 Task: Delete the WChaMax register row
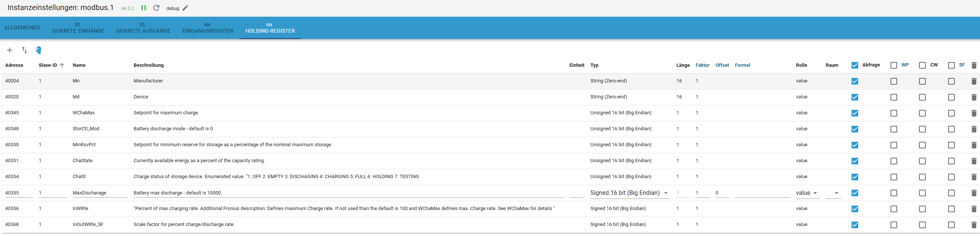(x=974, y=113)
